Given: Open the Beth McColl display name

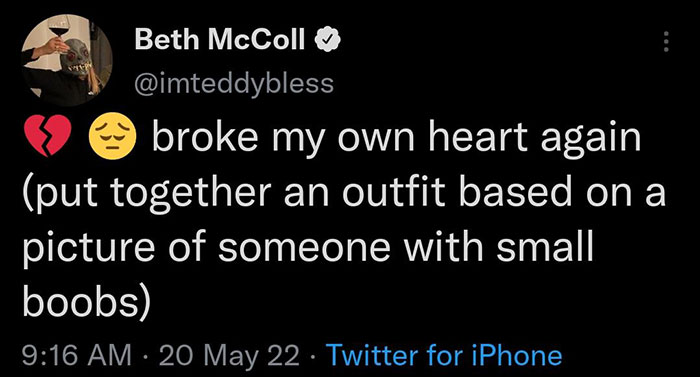Looking at the screenshot, I should click(x=220, y=39).
